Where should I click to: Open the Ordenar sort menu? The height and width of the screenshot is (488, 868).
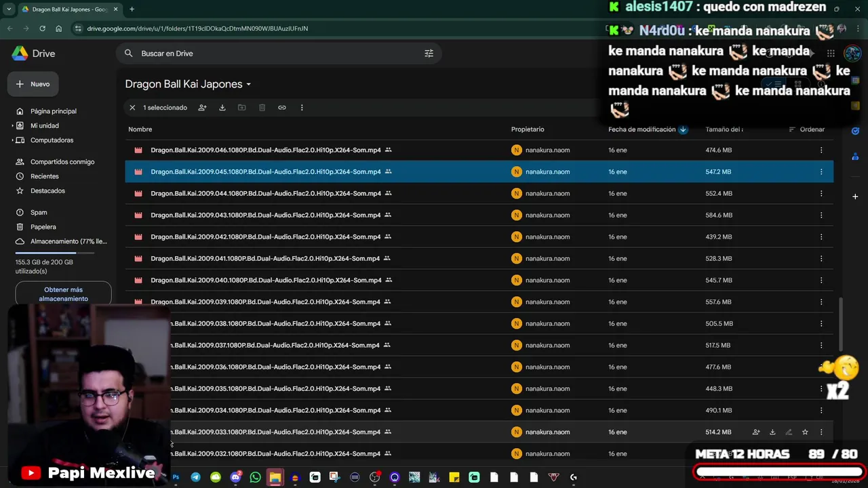click(x=807, y=129)
